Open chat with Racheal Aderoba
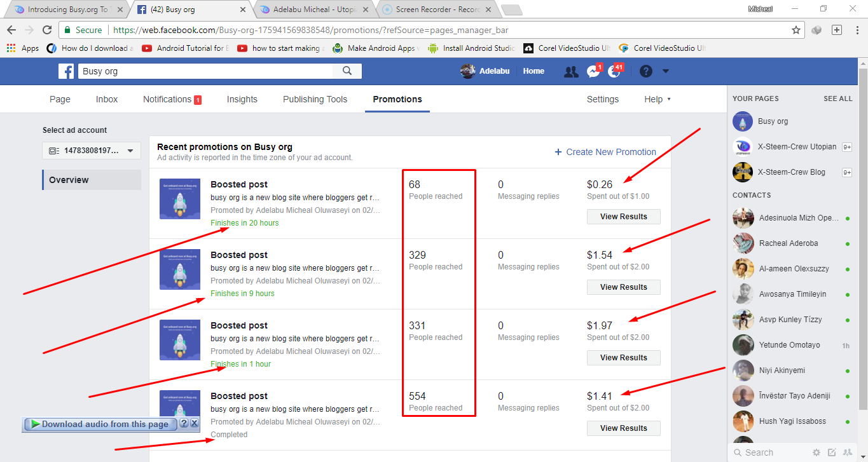Screen dimensions: 868x462 792,243
